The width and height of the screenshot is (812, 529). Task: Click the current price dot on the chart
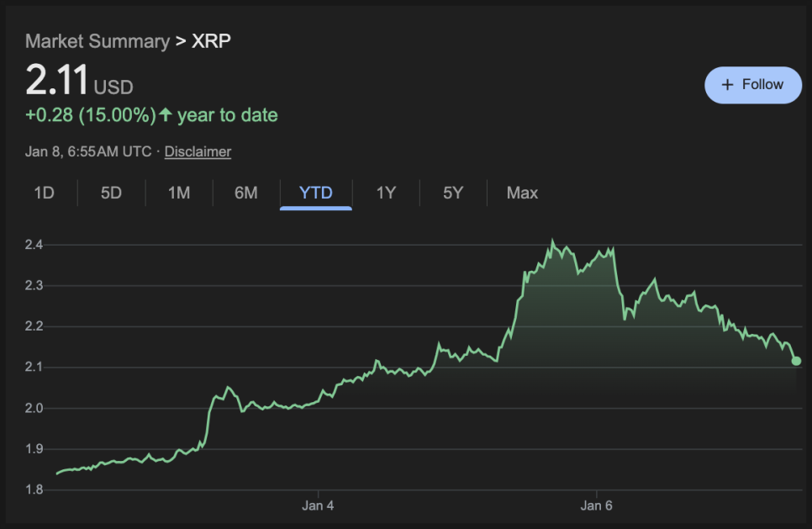pos(796,361)
